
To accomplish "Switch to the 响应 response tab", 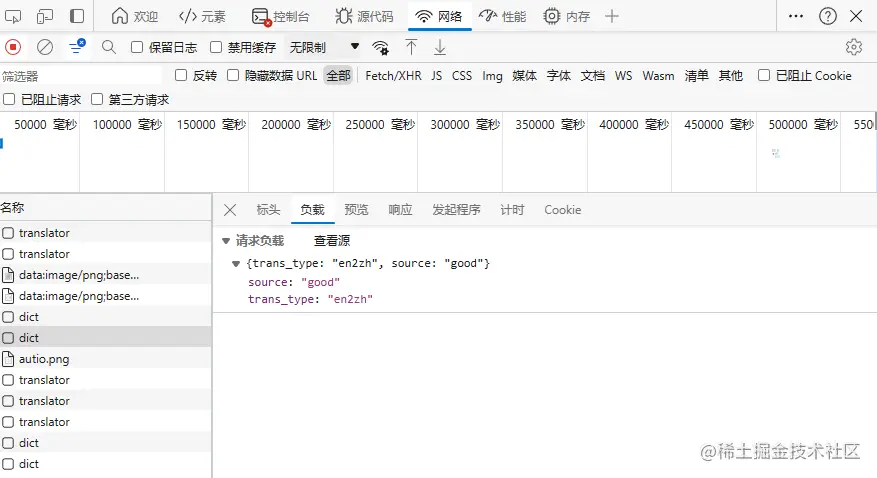I will coord(400,210).
